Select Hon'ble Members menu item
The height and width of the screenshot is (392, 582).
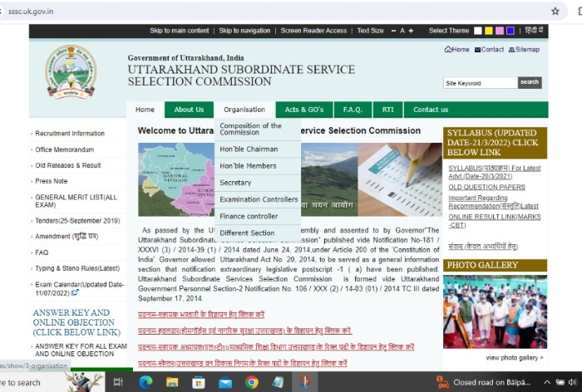[258, 166]
